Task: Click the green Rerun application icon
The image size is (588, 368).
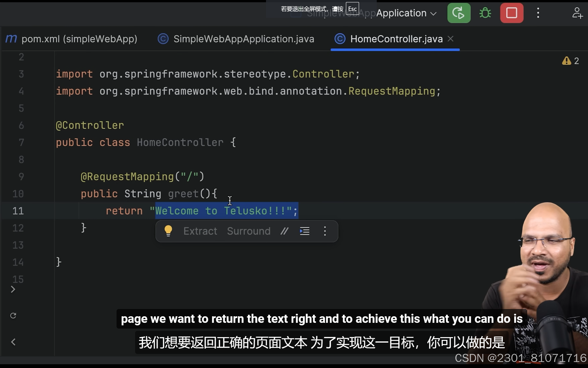Action: (459, 13)
